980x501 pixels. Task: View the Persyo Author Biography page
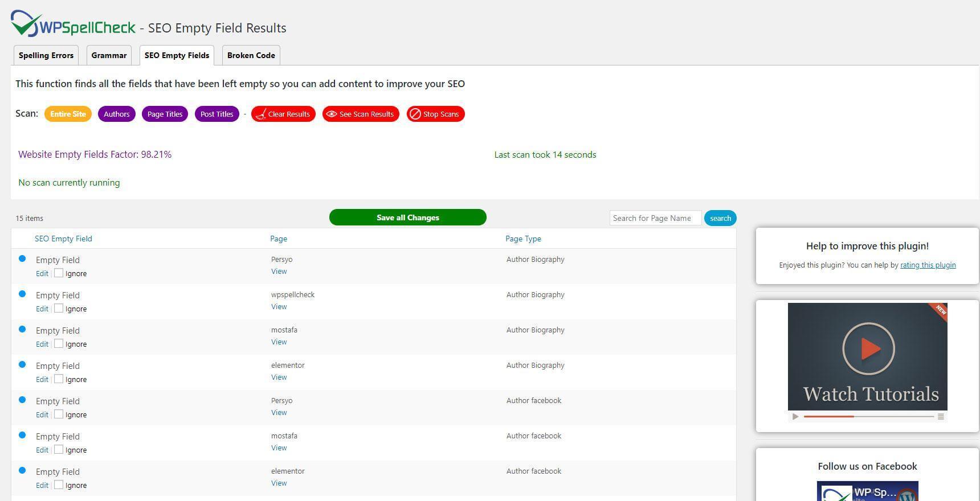click(279, 271)
